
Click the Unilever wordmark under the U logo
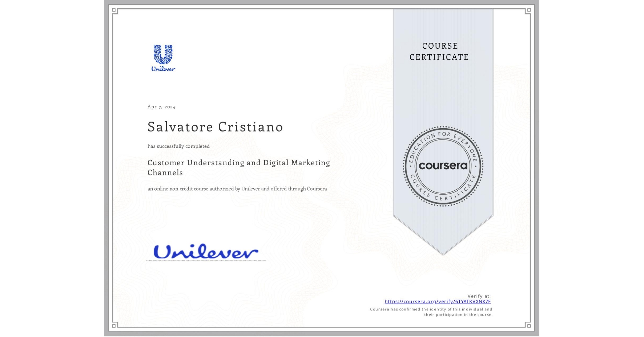point(163,69)
